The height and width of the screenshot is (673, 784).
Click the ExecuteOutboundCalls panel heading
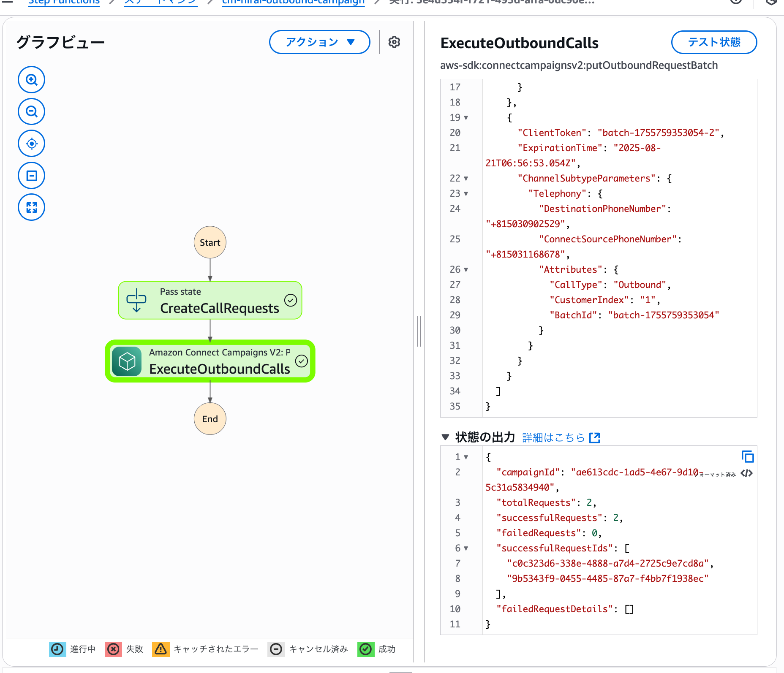point(519,43)
